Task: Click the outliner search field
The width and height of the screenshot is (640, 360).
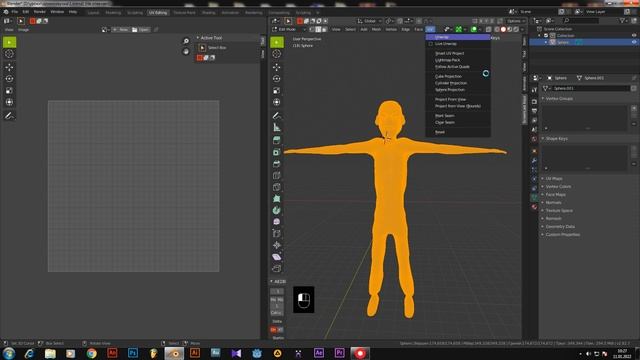Action: [581, 20]
